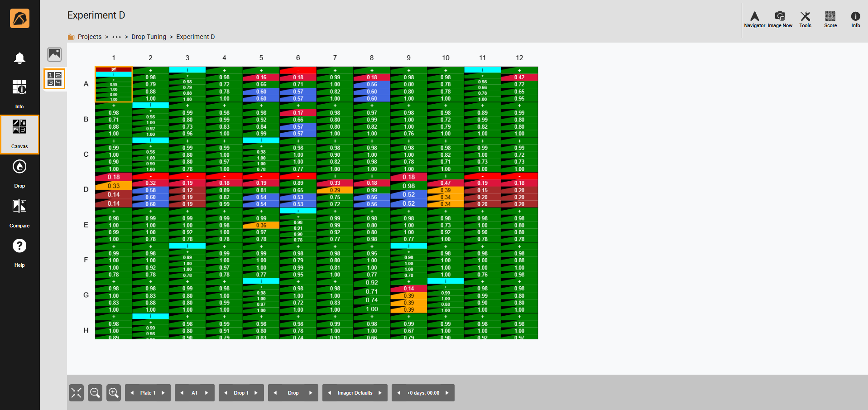Advance to next drop after Drop 1
This screenshot has width=868, height=410.
point(256,393)
